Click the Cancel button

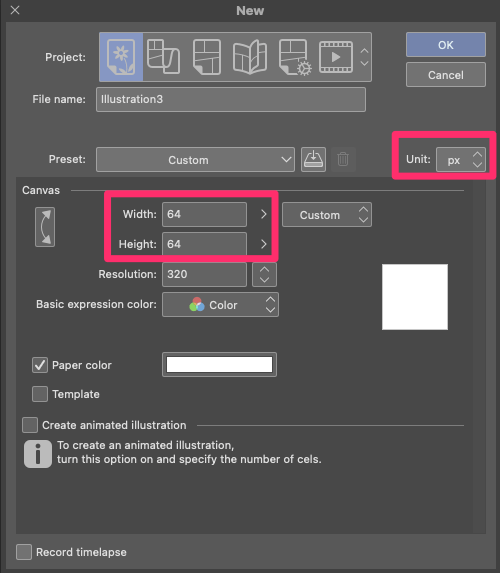pyautogui.click(x=446, y=75)
